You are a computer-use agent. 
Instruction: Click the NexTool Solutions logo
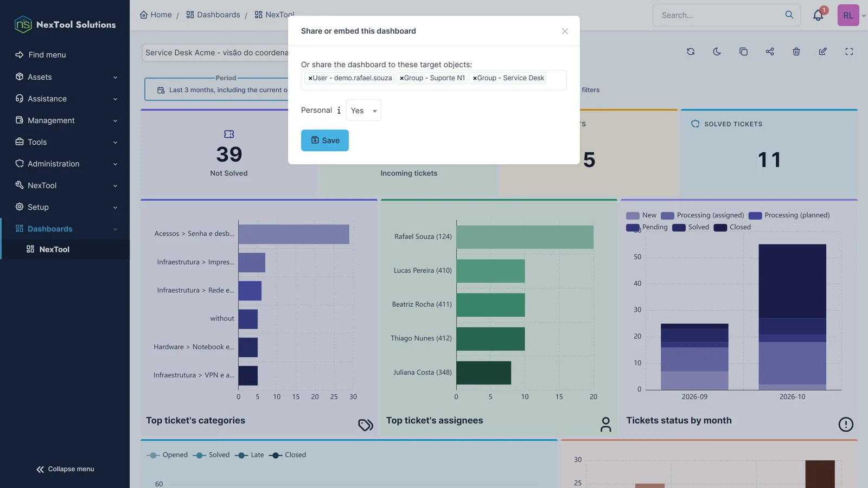pyautogui.click(x=65, y=24)
